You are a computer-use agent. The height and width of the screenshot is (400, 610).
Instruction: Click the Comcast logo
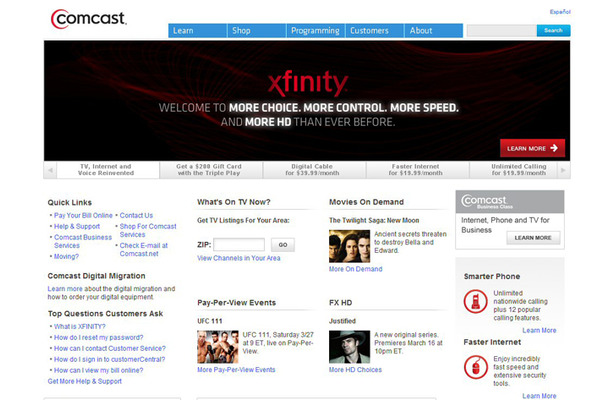(89, 19)
